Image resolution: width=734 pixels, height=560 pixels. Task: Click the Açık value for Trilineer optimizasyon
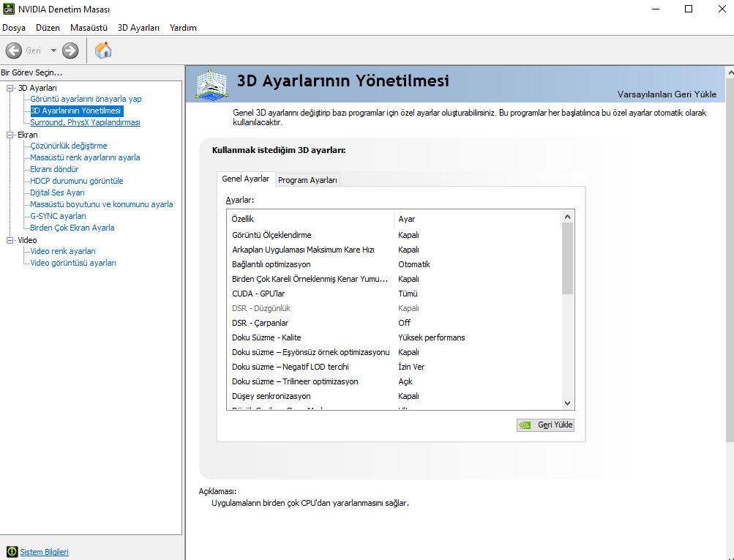(x=405, y=381)
